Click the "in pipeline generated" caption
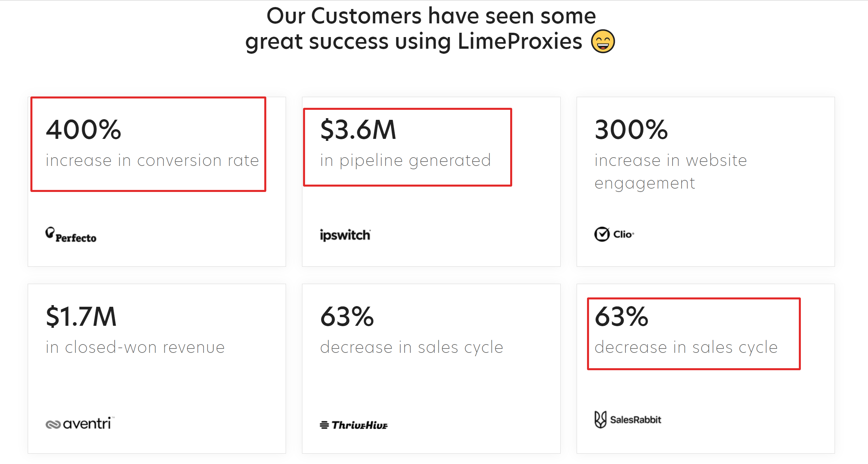The height and width of the screenshot is (464, 868). click(x=405, y=160)
